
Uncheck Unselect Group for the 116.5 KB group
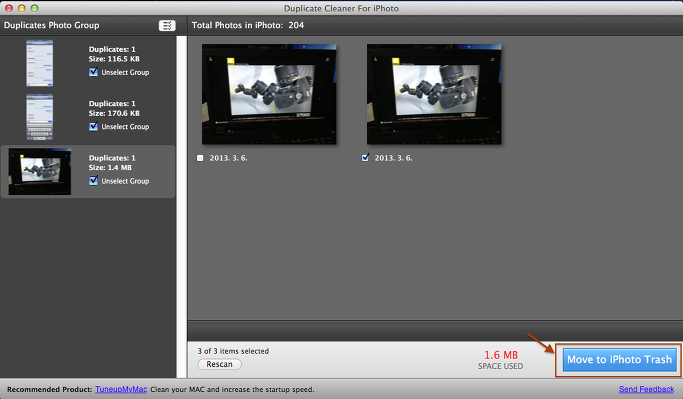93,72
